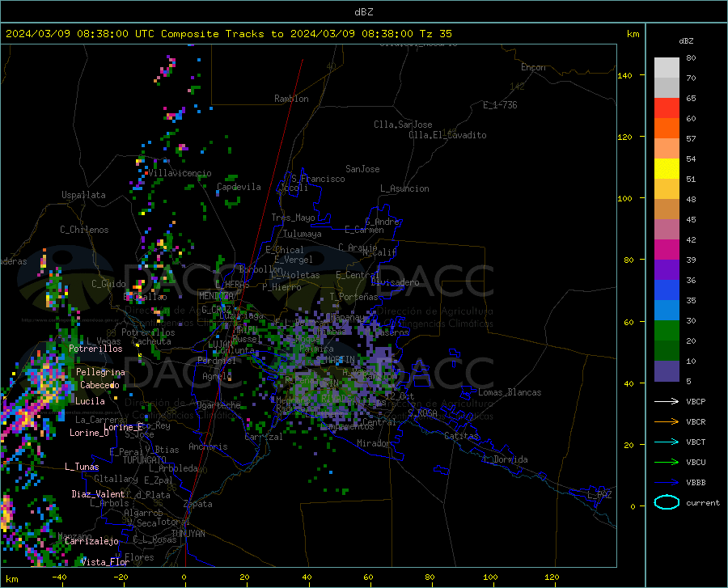
Task: Click the 'Diaz_Valent' map label
Action: (x=98, y=494)
